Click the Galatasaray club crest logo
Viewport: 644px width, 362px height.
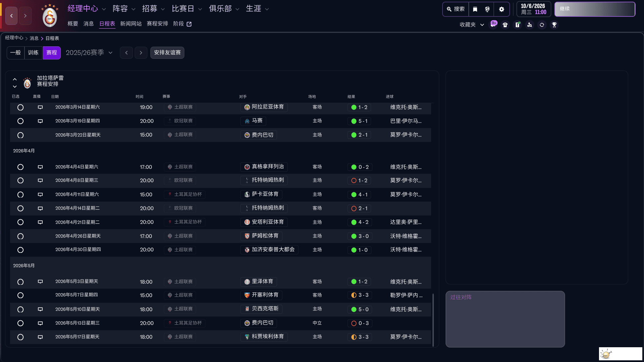click(50, 16)
